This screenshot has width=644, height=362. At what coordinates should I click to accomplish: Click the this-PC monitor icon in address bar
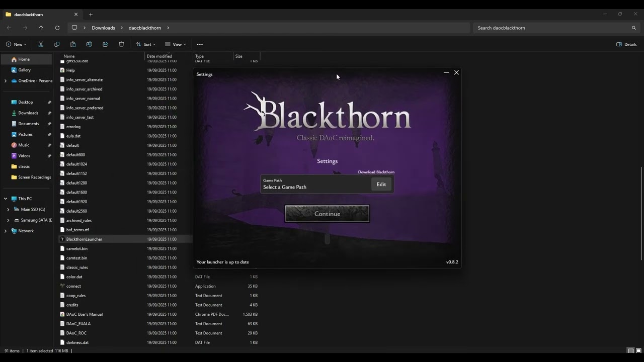point(74,28)
